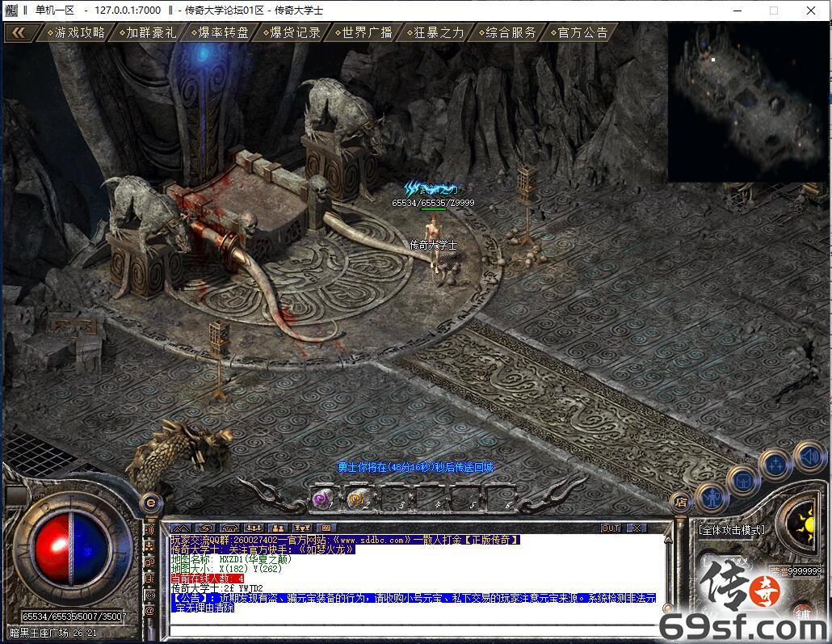Click the 玩家交流QQ群 announcement line

click(345, 540)
